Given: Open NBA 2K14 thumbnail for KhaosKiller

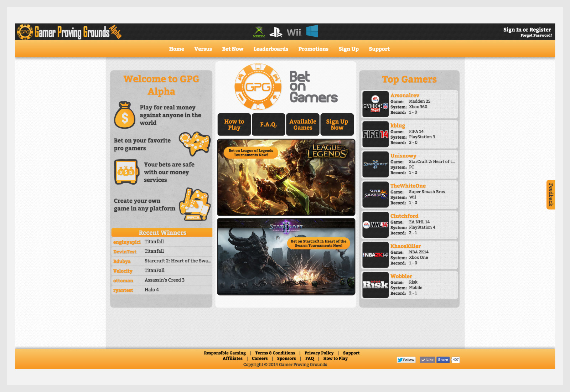Looking at the screenshot, I should pos(375,255).
